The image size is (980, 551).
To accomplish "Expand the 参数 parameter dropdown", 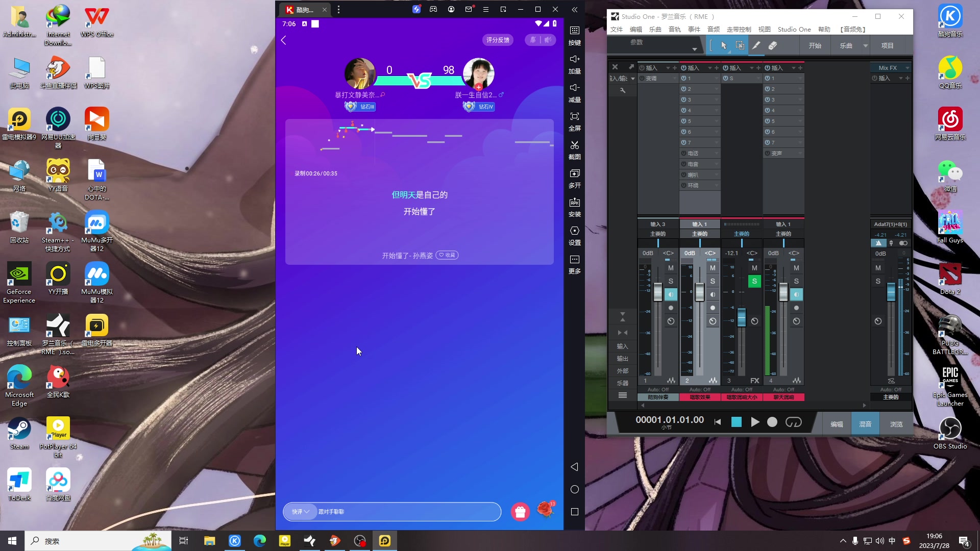I will click(694, 49).
